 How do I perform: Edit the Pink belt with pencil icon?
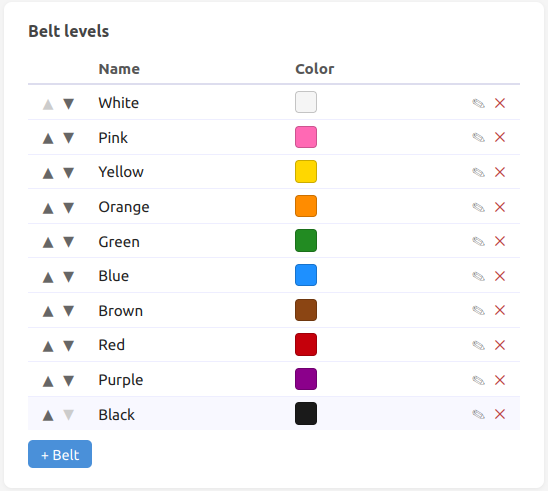click(478, 137)
